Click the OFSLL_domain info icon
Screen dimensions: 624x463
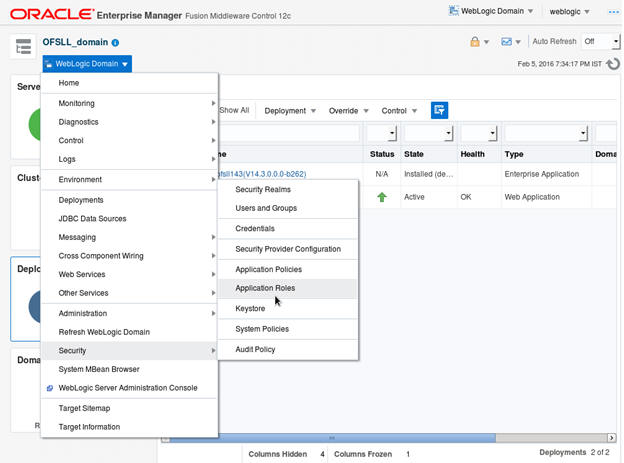click(115, 43)
